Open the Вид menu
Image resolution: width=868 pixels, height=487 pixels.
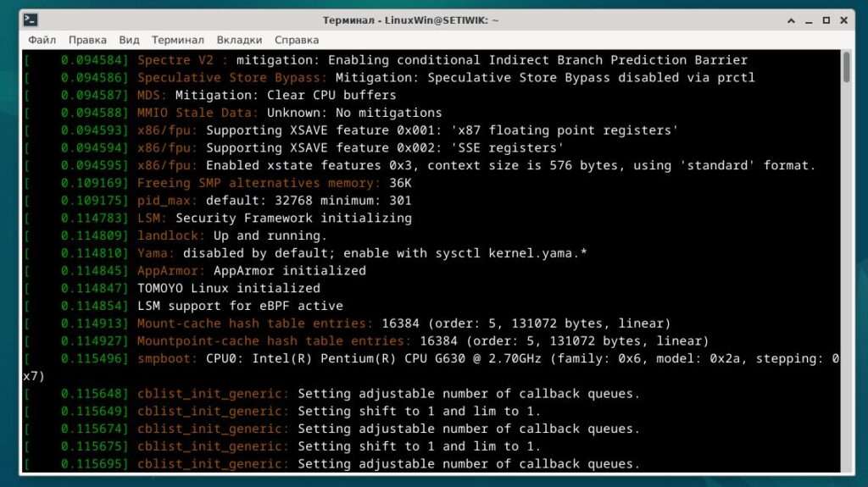[129, 40]
